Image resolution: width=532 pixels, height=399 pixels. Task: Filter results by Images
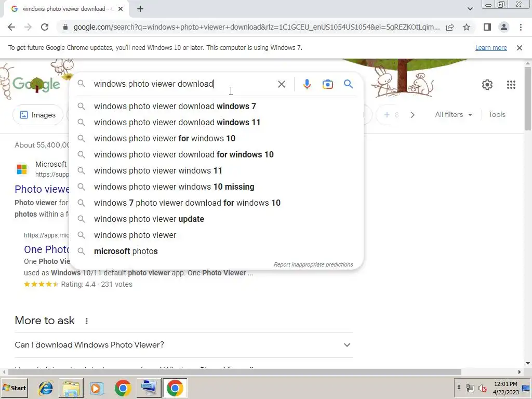(x=37, y=115)
